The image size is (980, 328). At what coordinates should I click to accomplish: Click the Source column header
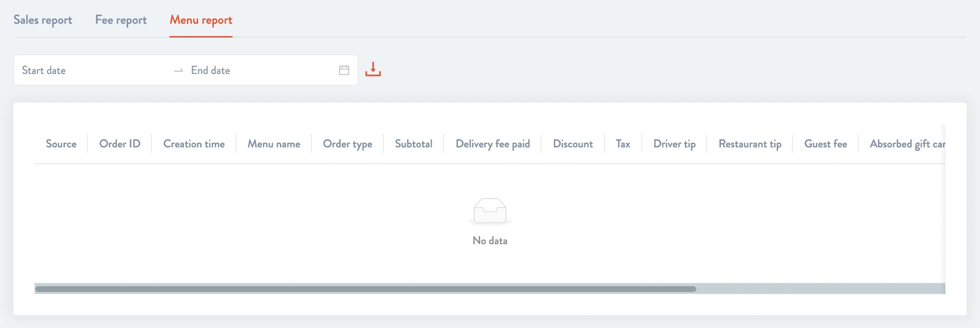61,144
